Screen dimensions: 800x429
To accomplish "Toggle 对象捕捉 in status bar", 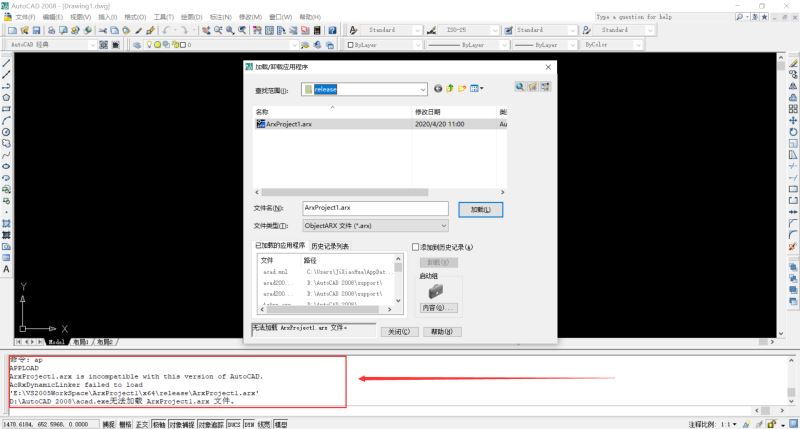I will tap(182, 424).
